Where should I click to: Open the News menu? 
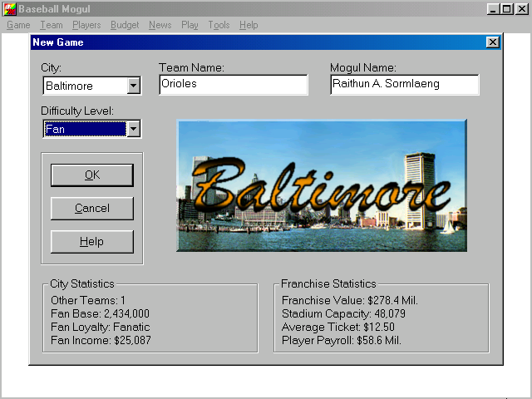160,25
